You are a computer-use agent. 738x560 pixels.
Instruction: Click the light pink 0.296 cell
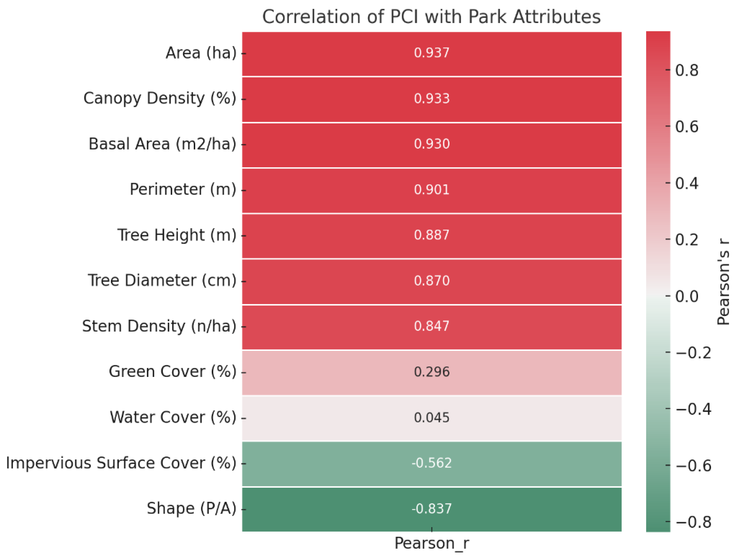432,372
